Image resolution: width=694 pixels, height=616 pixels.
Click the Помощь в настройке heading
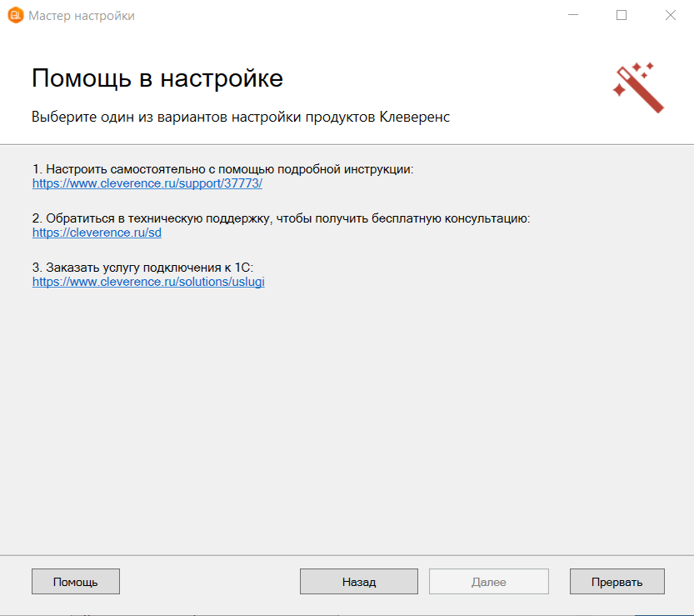157,79
